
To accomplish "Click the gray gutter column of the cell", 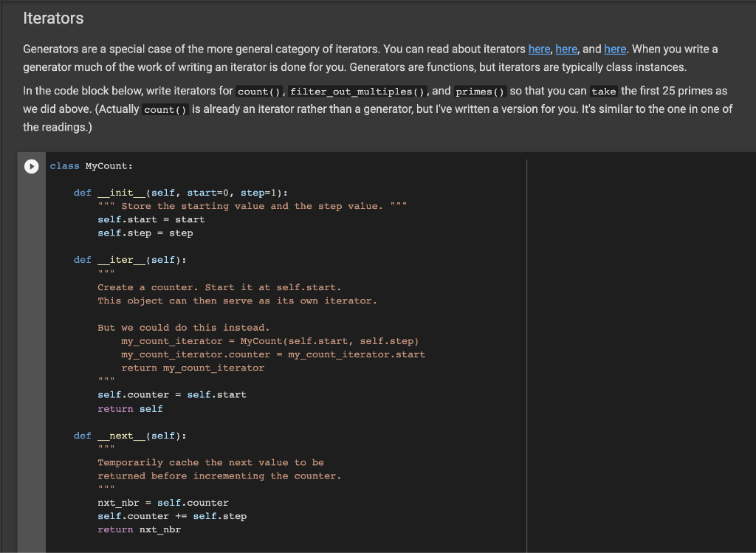I will point(31,332).
